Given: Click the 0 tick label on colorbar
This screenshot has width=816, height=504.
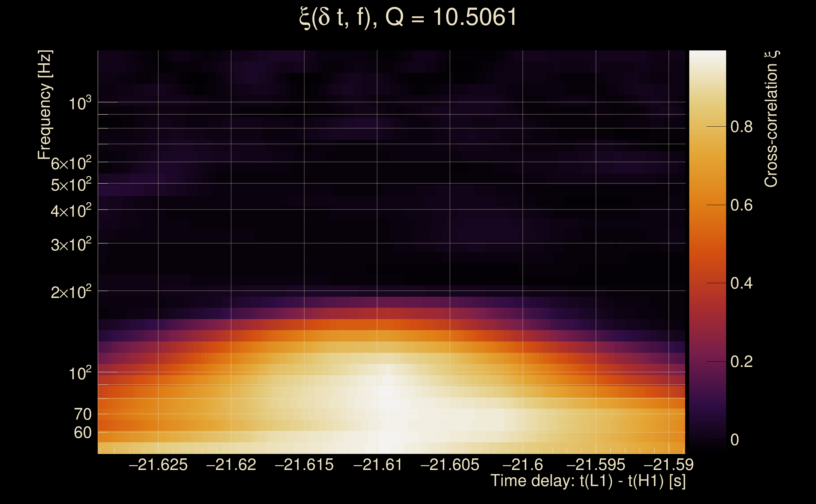Looking at the screenshot, I should pos(735,440).
